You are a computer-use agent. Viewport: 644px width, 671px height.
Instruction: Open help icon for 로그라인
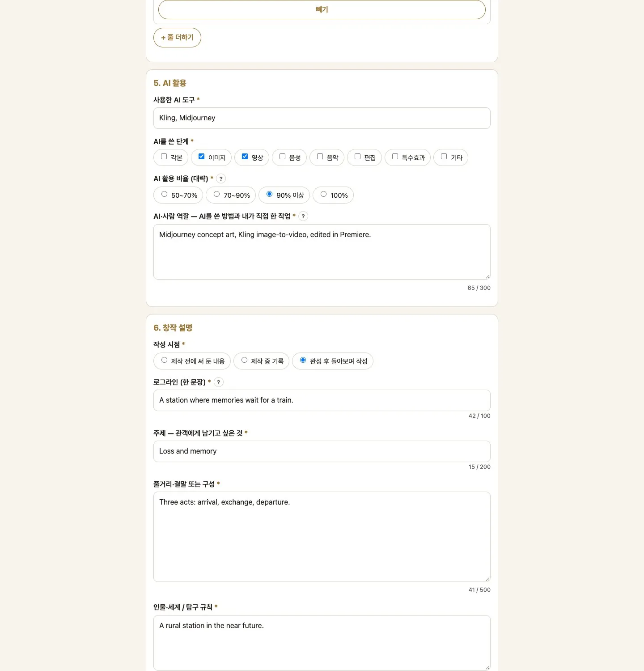click(218, 382)
